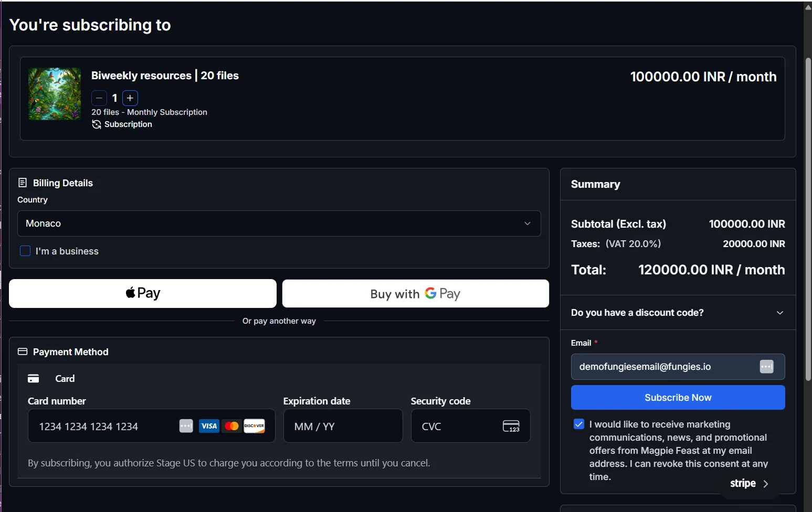This screenshot has height=512, width=812.
Task: Decrease quantity with the minus button
Action: coord(99,98)
